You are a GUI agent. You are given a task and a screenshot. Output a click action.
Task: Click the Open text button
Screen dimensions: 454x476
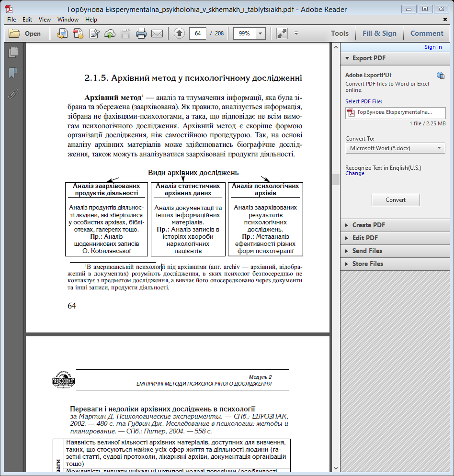tap(33, 33)
